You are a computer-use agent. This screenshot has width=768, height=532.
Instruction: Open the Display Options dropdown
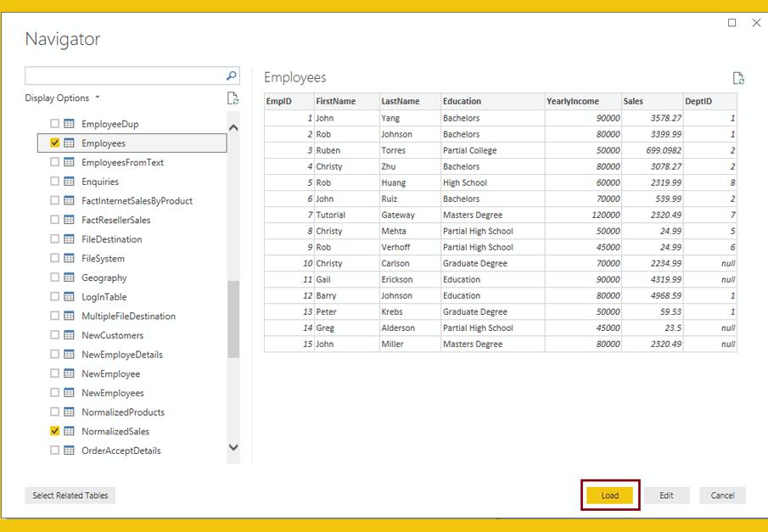[x=62, y=98]
